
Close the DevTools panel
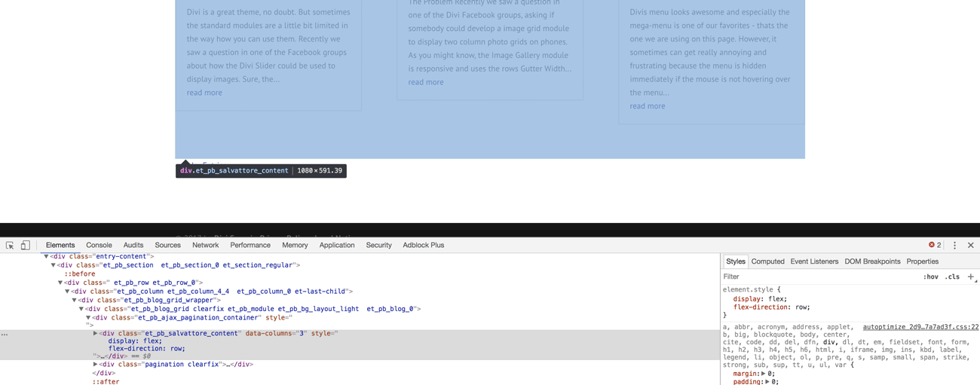click(970, 246)
